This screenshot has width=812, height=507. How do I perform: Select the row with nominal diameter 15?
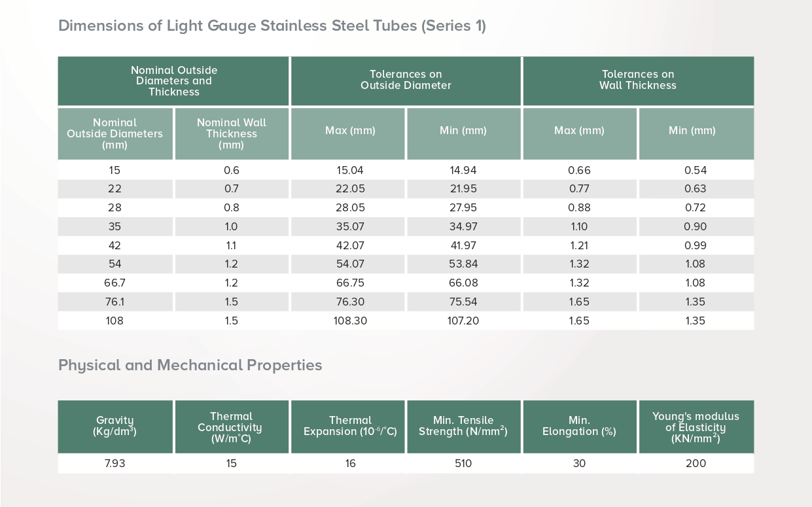click(115, 170)
